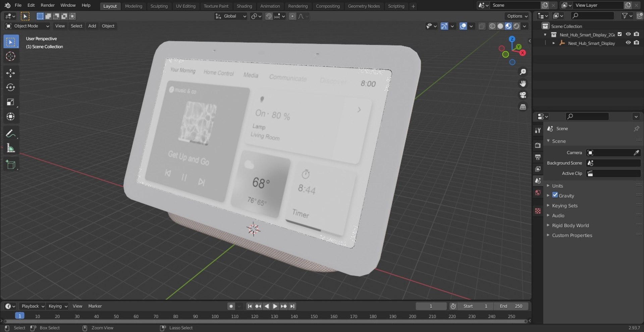Toggle X-ray mode in viewport
The height and width of the screenshot is (332, 644).
(x=482, y=26)
